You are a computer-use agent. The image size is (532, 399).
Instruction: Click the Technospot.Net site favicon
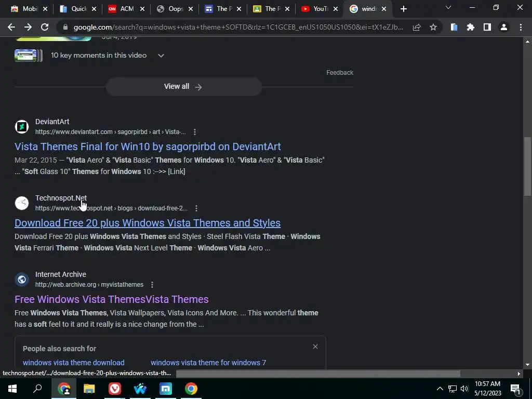[22, 203]
